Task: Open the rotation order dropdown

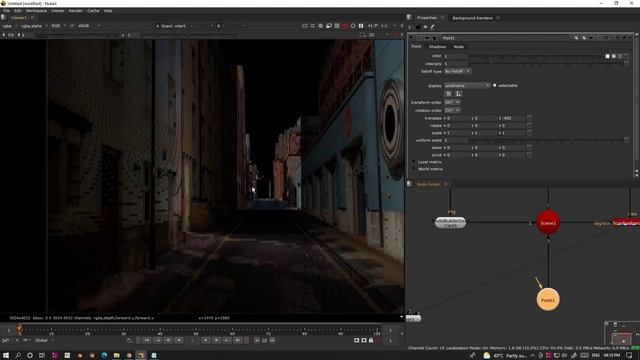Action: coord(452,111)
